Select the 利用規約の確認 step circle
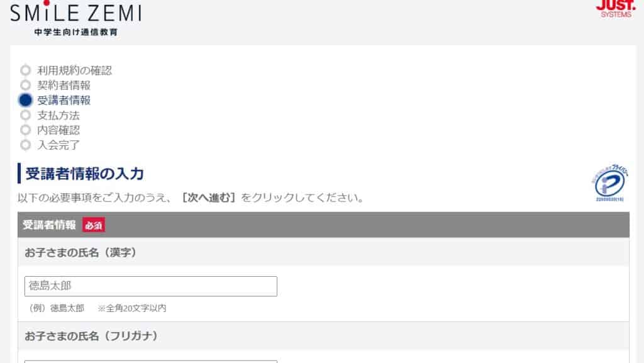644x363 pixels. pyautogui.click(x=25, y=70)
